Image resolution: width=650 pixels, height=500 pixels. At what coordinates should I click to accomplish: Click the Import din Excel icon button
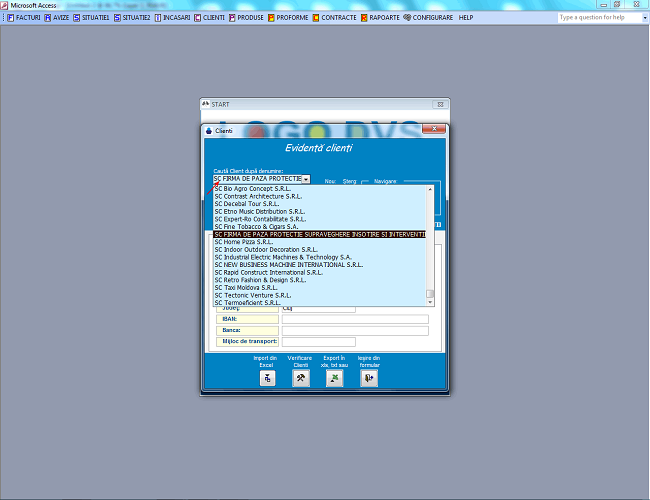[267, 378]
